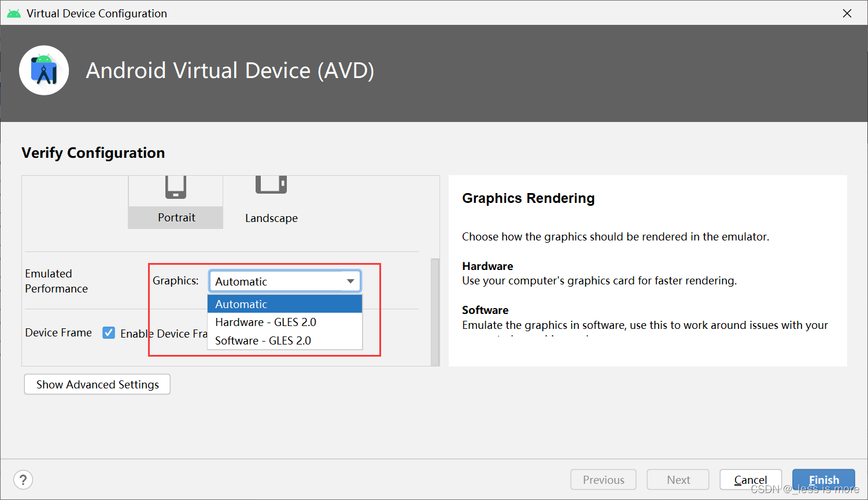Click the Finish button
Viewport: 868px width, 500px height.
tap(823, 479)
